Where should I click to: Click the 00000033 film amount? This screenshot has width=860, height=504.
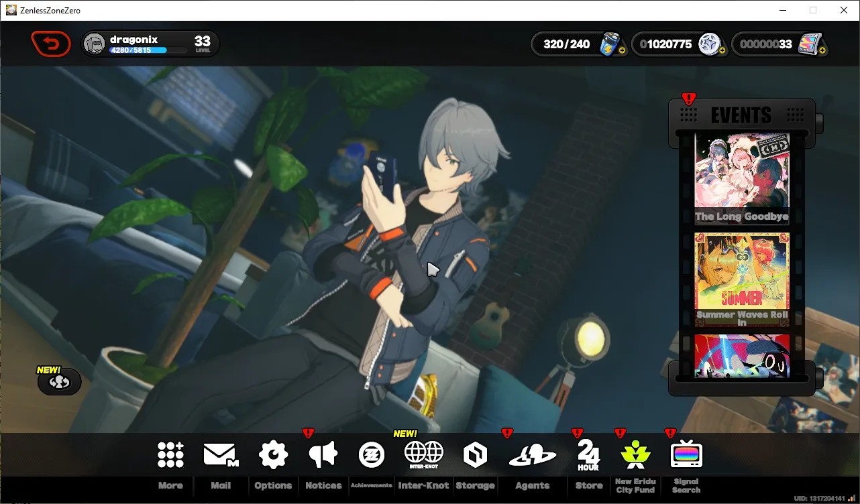pyautogui.click(x=766, y=44)
